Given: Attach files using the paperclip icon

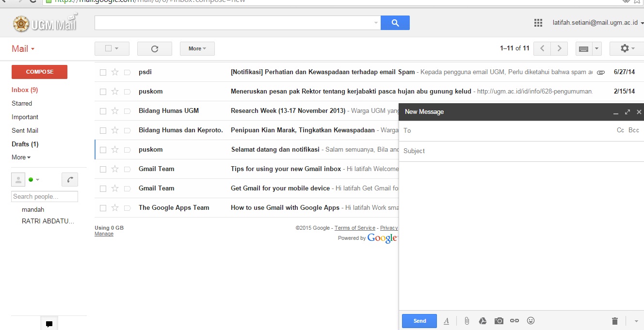Looking at the screenshot, I should tap(467, 321).
